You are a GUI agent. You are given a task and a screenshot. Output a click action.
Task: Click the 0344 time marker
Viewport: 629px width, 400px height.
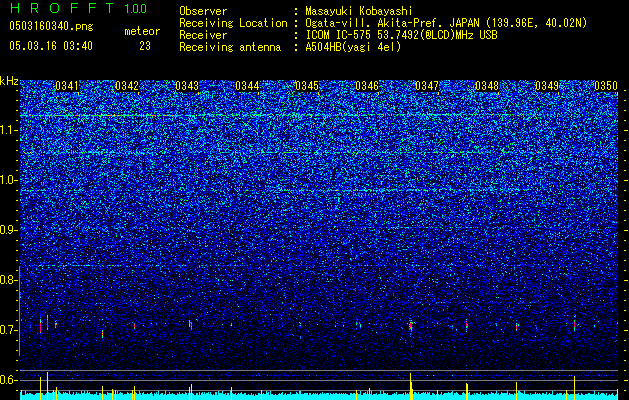click(247, 86)
